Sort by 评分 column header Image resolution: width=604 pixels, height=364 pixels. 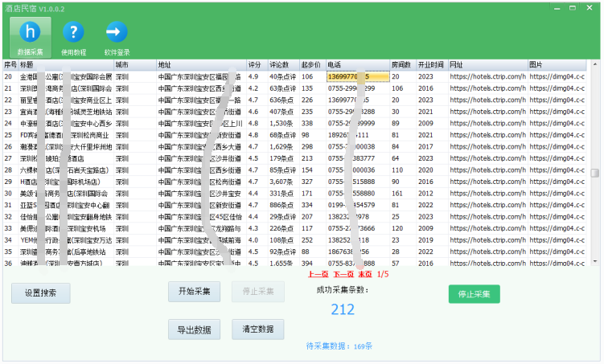point(257,64)
